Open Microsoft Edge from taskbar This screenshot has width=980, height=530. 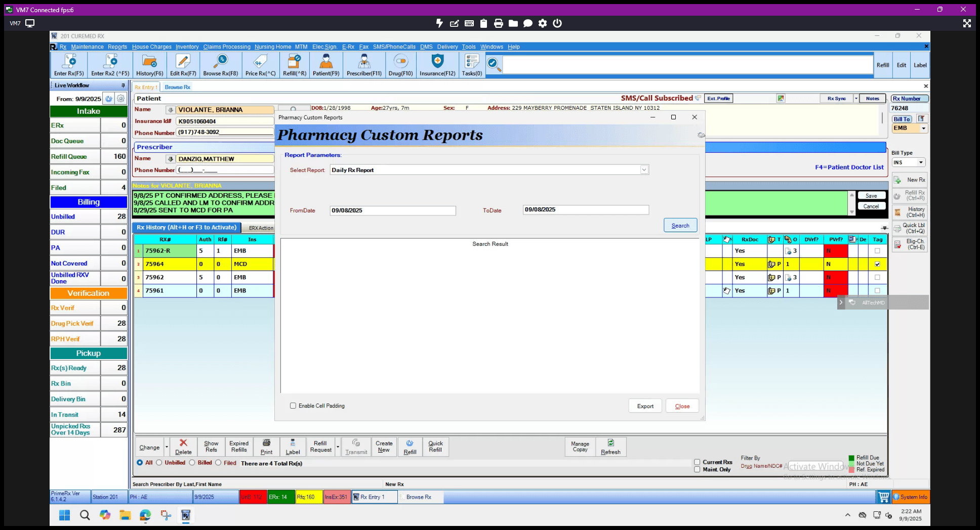point(145,515)
